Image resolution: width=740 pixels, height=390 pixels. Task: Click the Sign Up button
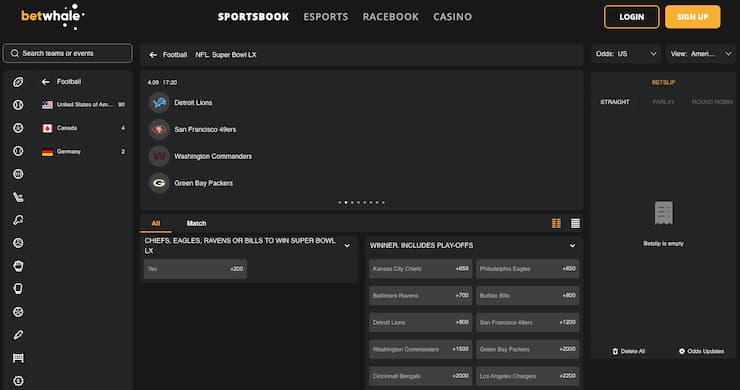(693, 17)
